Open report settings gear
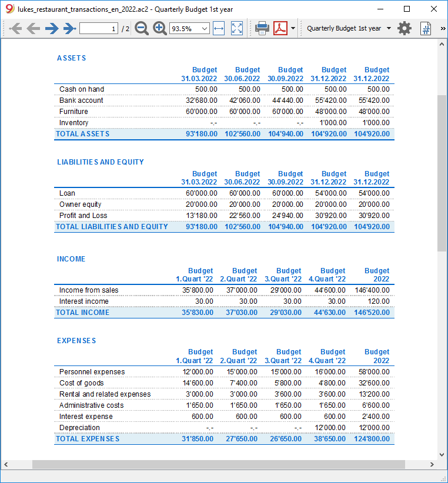Image resolution: width=448 pixels, height=483 pixels. 404,28
